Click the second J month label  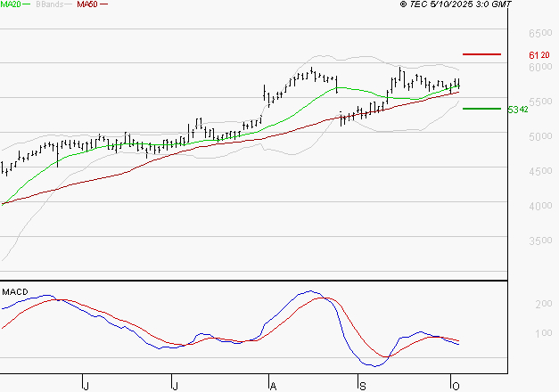[x=175, y=386]
